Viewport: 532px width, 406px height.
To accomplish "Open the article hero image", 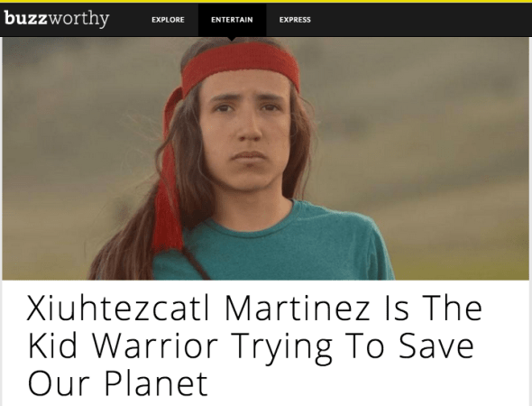I will pyautogui.click(x=266, y=158).
